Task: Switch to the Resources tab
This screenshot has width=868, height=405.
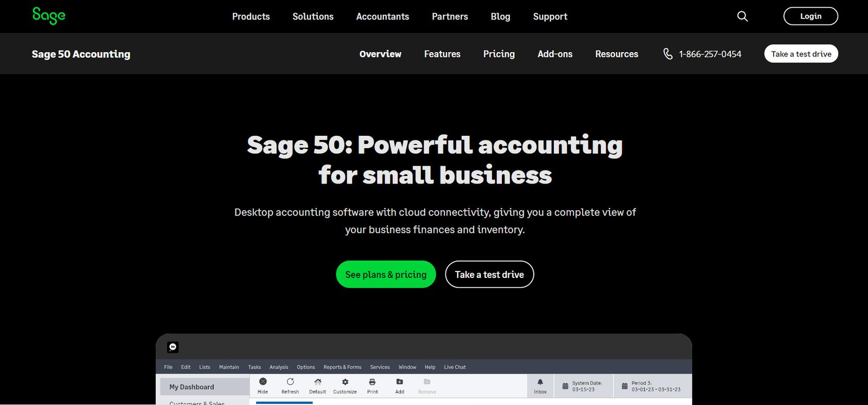Action: point(617,54)
